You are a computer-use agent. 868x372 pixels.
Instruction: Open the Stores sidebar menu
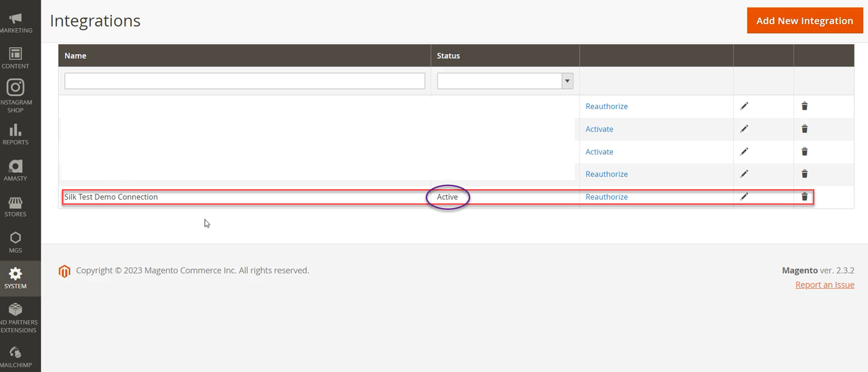click(16, 206)
